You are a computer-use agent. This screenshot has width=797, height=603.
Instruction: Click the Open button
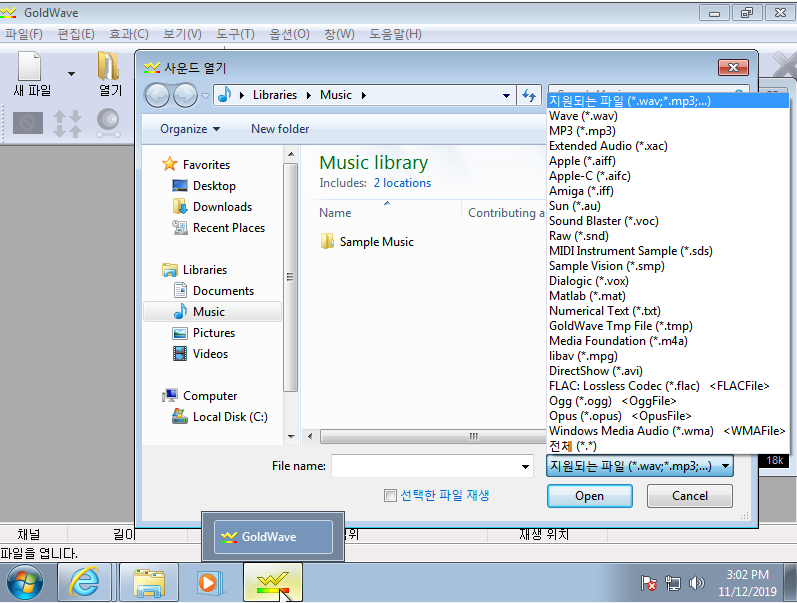coord(590,496)
